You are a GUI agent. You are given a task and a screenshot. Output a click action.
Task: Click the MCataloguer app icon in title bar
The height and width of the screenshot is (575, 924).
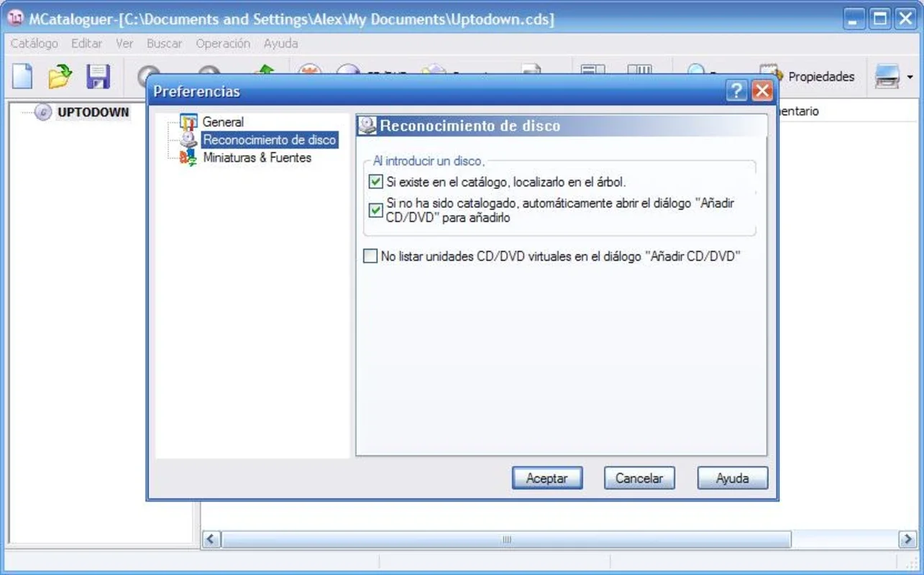click(14, 18)
